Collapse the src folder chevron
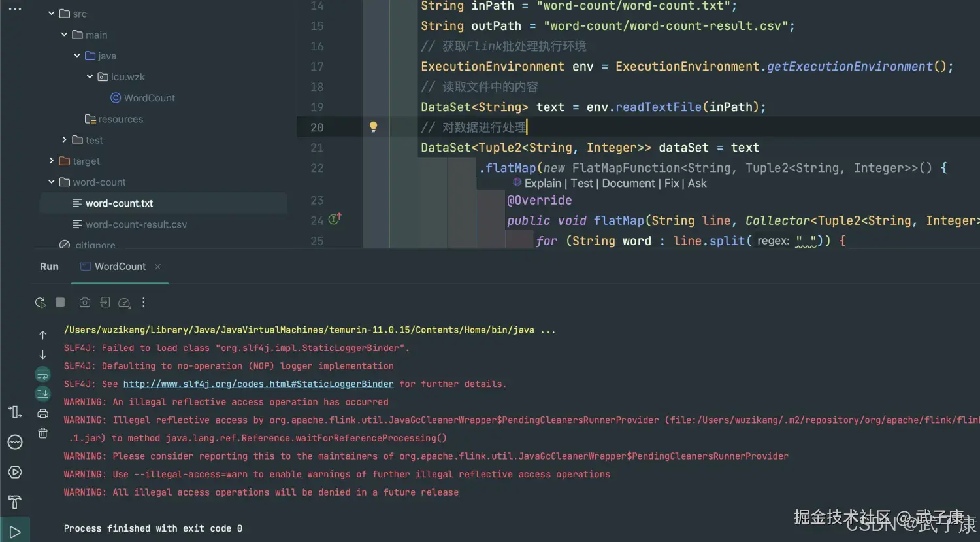This screenshot has height=542, width=980. click(x=51, y=13)
